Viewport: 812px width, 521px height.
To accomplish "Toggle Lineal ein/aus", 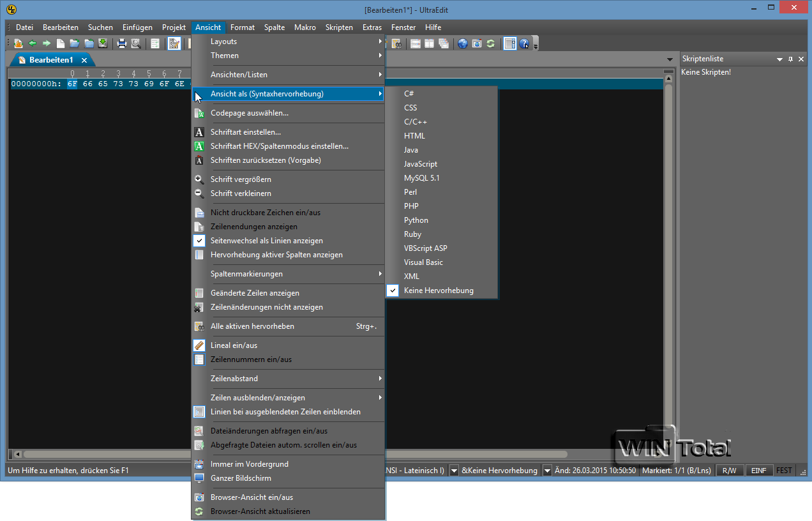I will click(289, 345).
